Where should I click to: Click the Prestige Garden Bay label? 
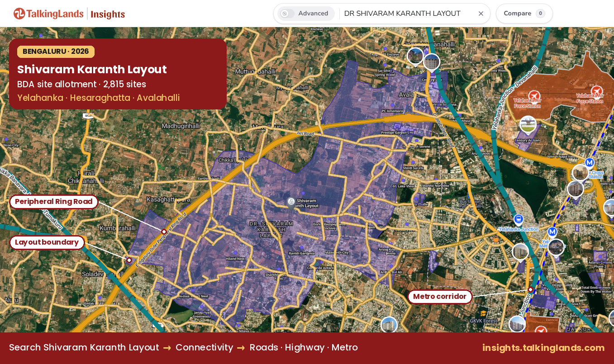click(397, 133)
